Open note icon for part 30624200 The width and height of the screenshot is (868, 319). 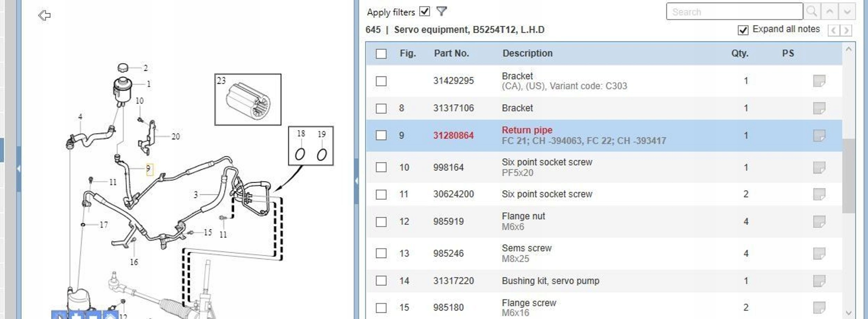click(x=819, y=194)
